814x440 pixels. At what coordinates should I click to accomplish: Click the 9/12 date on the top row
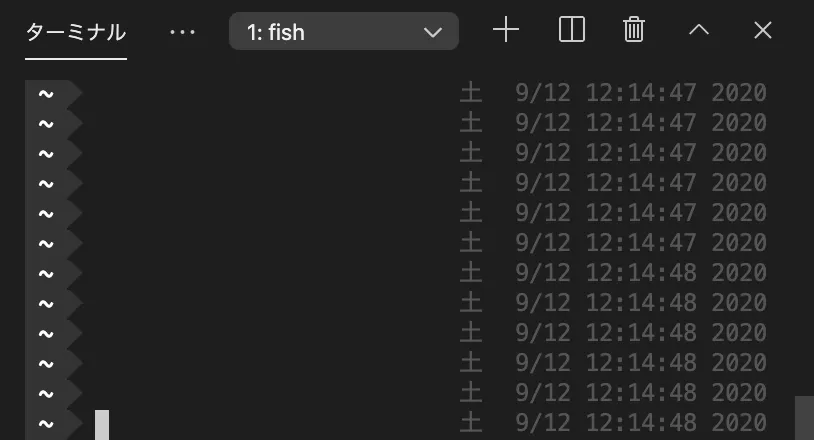543,93
